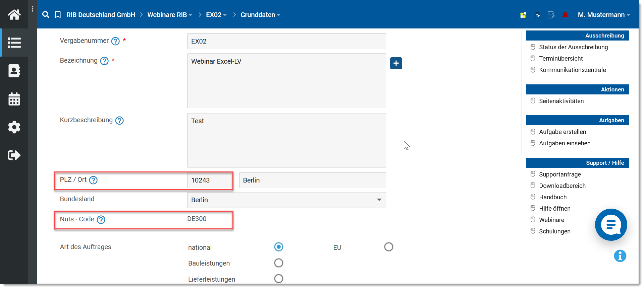Open the chat bubble support widget
Image resolution: width=644 pixels, height=289 pixels.
(610, 225)
